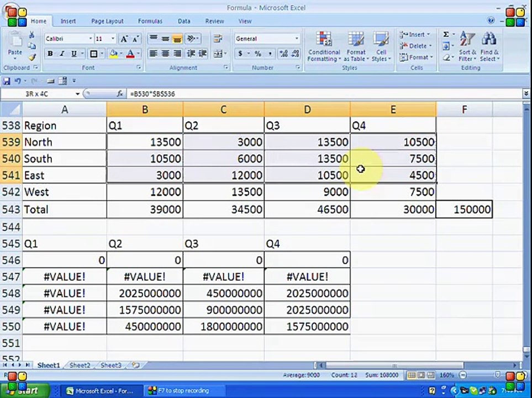Viewport: 532px width, 398px height.
Task: Set Middle Align vertical alignment
Action: click(165, 38)
